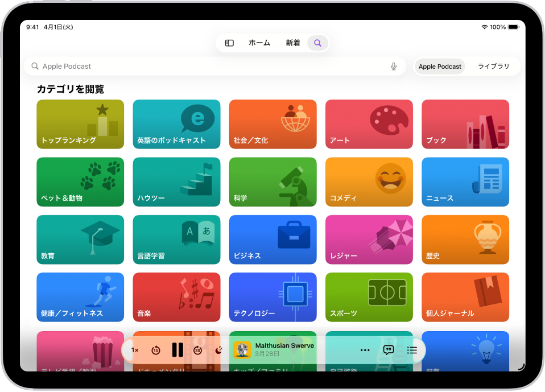Select the magnifier Search tab icon
This screenshot has height=392, width=545.
(317, 43)
